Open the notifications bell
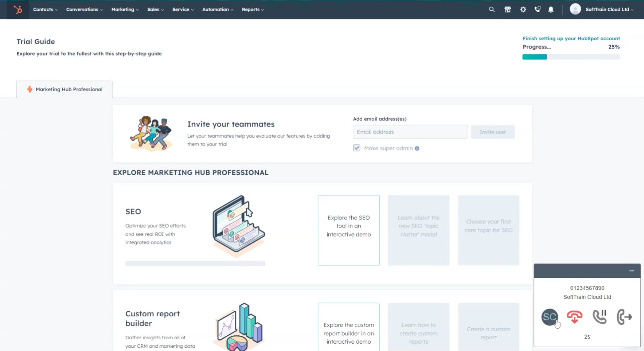644x351 pixels. [551, 10]
